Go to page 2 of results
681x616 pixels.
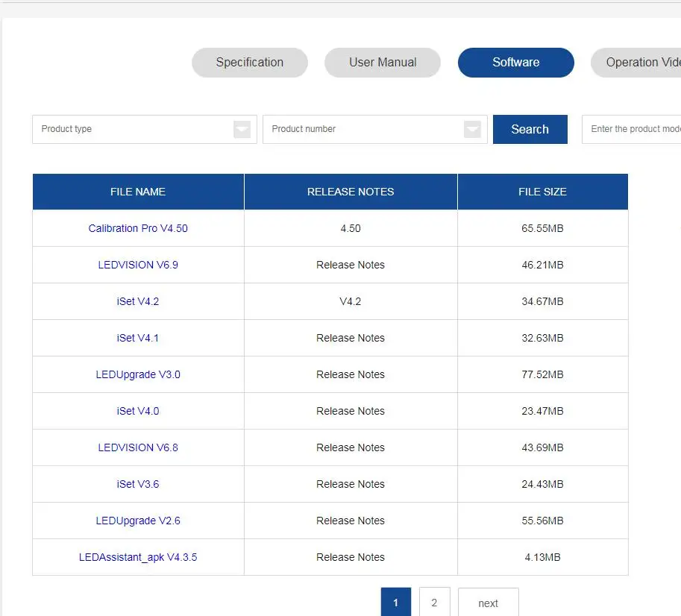click(434, 602)
